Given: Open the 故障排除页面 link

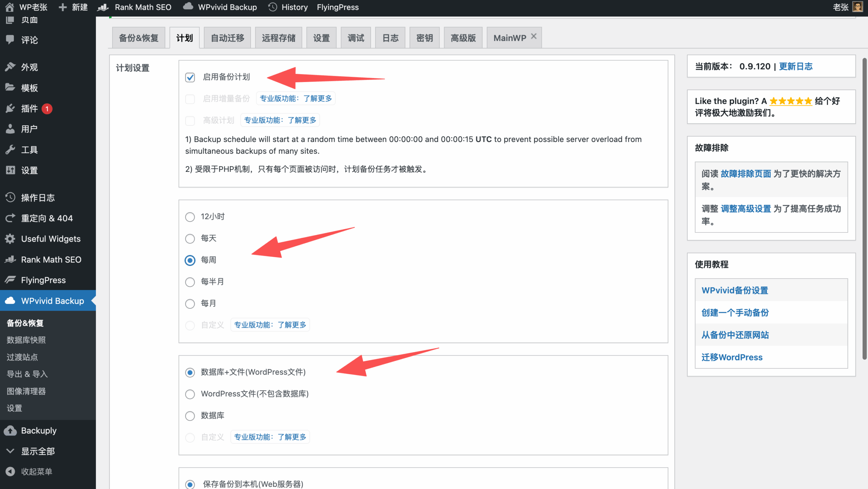Looking at the screenshot, I should 746,174.
